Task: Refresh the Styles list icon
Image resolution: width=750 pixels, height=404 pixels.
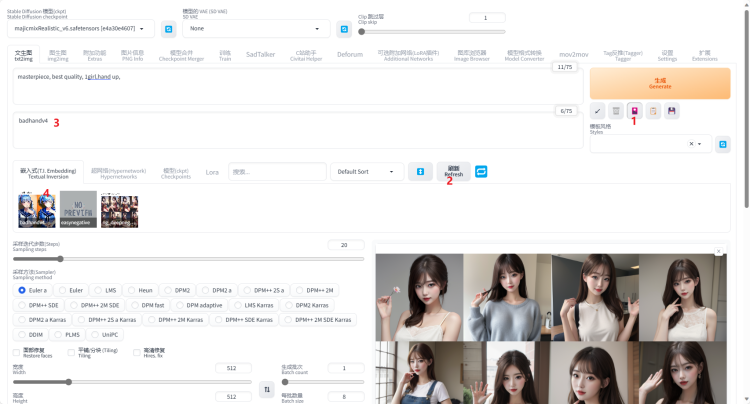Action: (722, 144)
